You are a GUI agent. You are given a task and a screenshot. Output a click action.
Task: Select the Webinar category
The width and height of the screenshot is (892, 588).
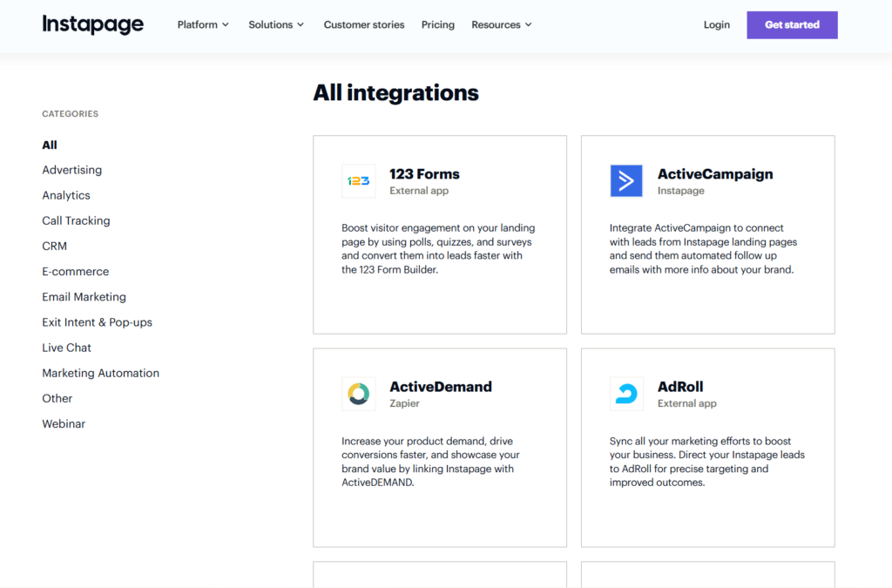64,423
